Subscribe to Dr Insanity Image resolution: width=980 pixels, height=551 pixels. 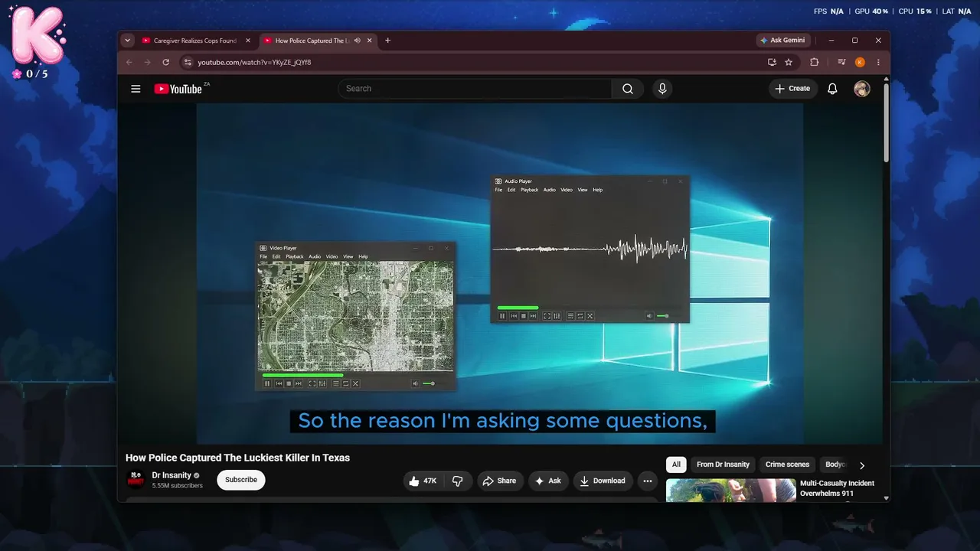241,480
